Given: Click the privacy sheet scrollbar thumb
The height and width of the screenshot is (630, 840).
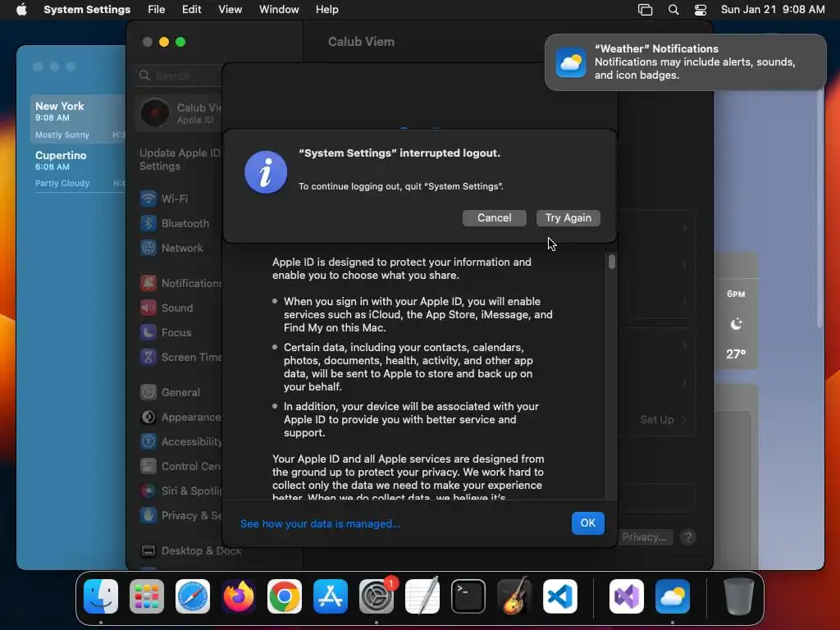Looking at the screenshot, I should pos(611,262).
